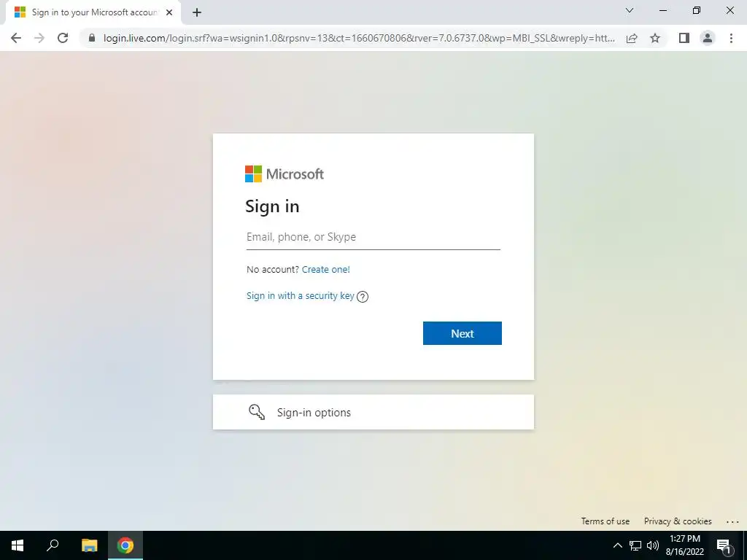View site security lock information

pos(92,38)
